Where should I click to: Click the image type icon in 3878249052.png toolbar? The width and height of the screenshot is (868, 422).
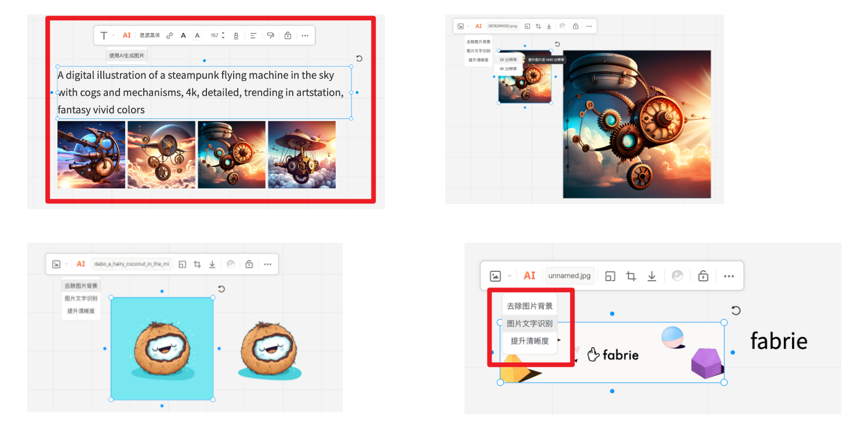tap(460, 26)
